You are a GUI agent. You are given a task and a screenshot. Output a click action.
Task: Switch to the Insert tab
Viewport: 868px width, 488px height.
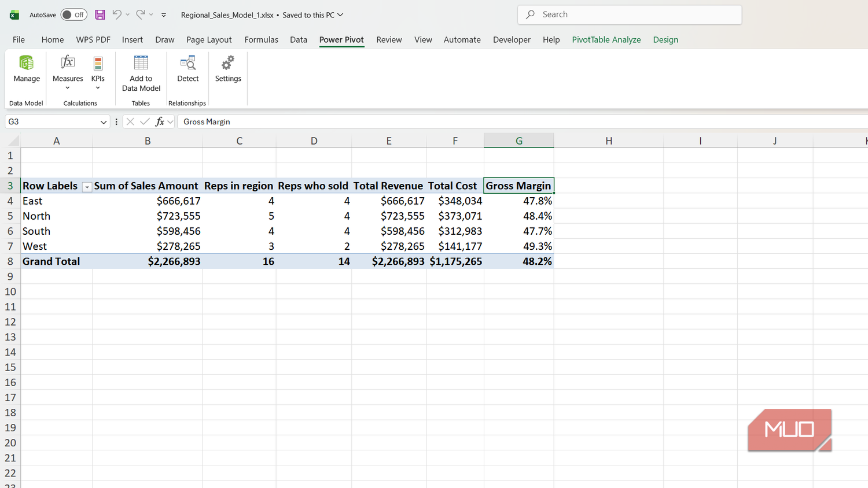coord(133,39)
